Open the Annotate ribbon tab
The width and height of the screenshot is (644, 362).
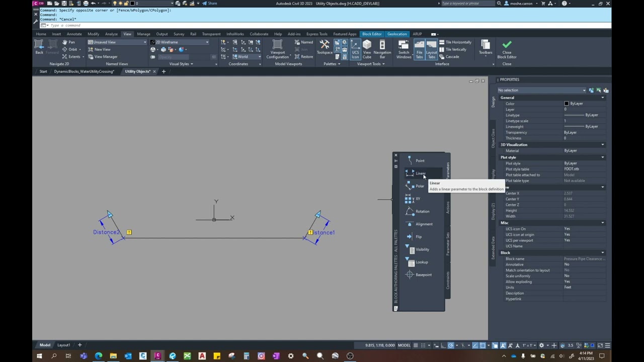74,34
